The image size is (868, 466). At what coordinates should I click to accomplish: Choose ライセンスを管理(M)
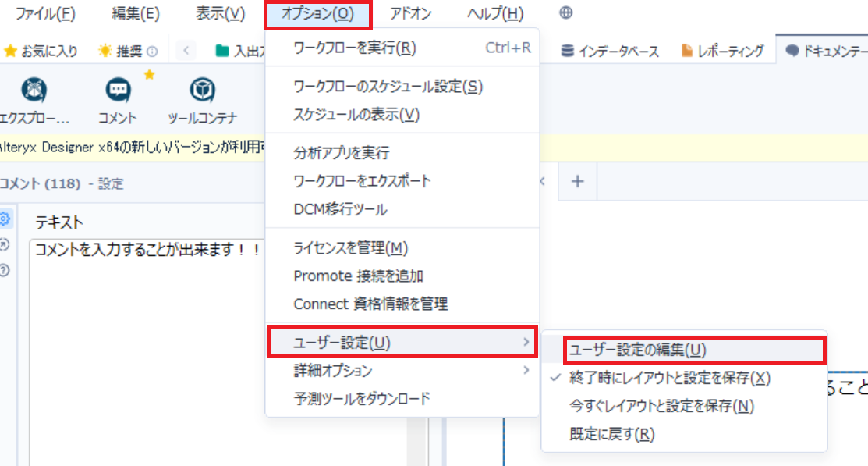tap(402, 247)
